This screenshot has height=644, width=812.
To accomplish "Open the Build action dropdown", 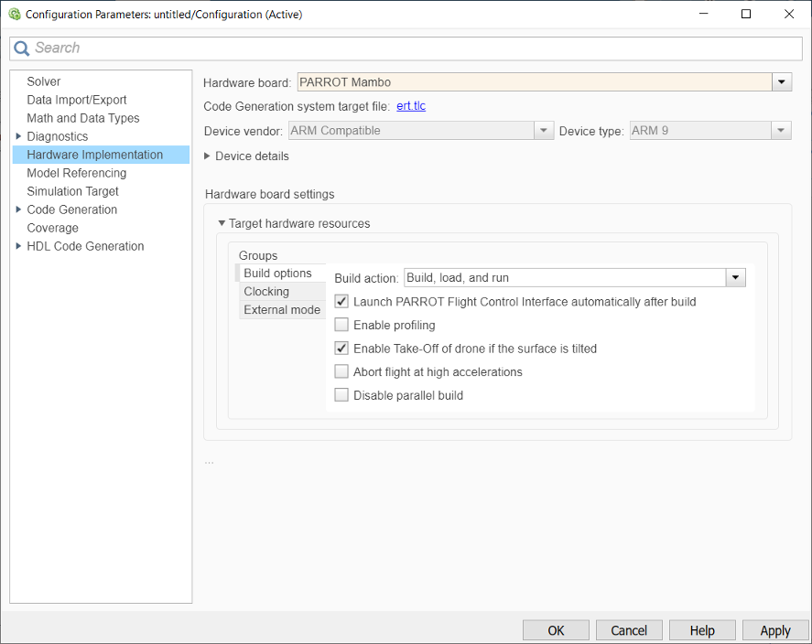I will [735, 278].
